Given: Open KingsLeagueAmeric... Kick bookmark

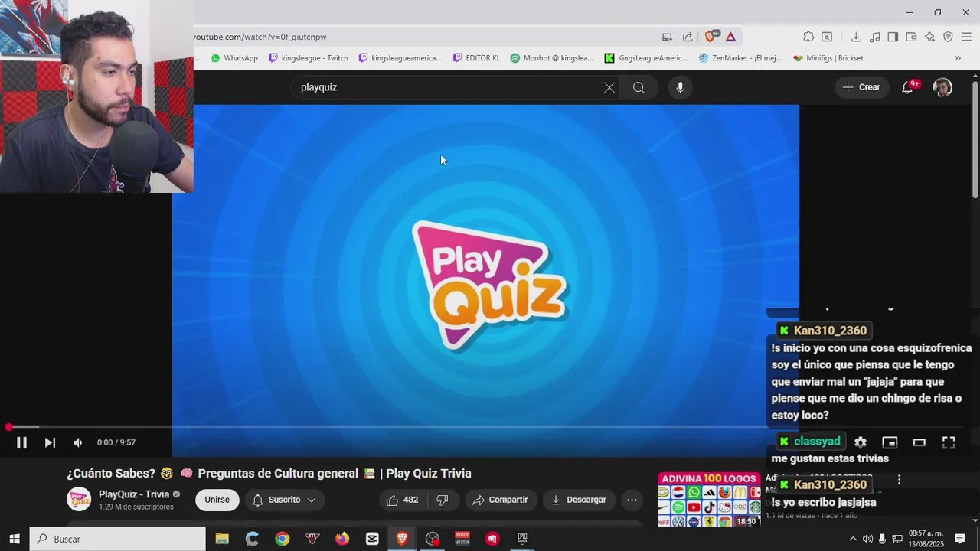Looking at the screenshot, I should (645, 58).
